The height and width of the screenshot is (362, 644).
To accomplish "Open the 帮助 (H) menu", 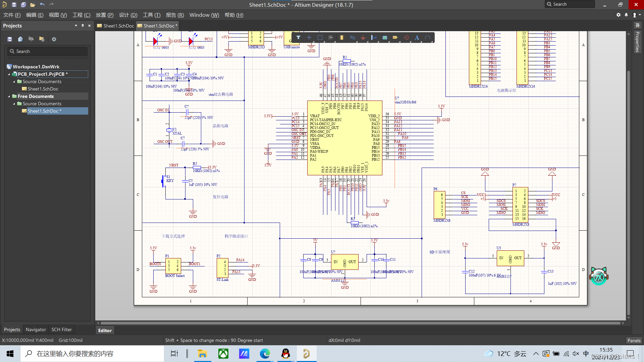I will 234,15.
